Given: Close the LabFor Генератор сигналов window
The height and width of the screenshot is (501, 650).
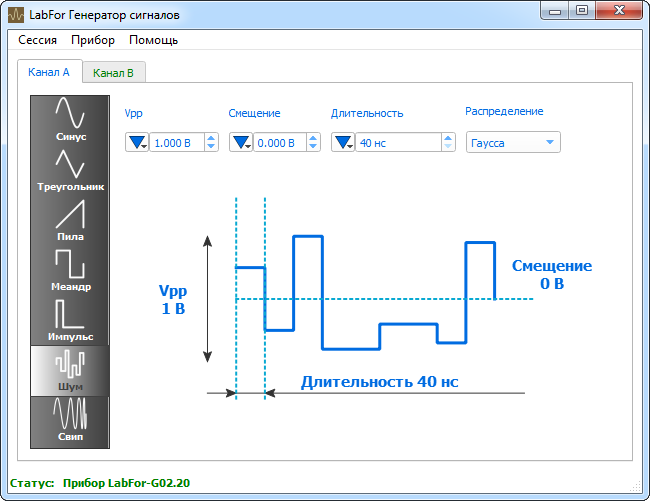Looking at the screenshot, I should pyautogui.click(x=619, y=11).
